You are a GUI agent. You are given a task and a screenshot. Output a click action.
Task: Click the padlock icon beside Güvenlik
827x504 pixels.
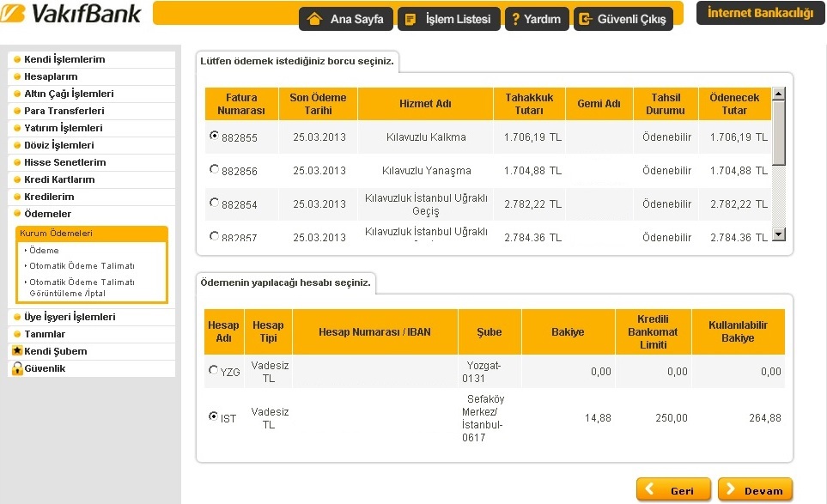(x=15, y=368)
